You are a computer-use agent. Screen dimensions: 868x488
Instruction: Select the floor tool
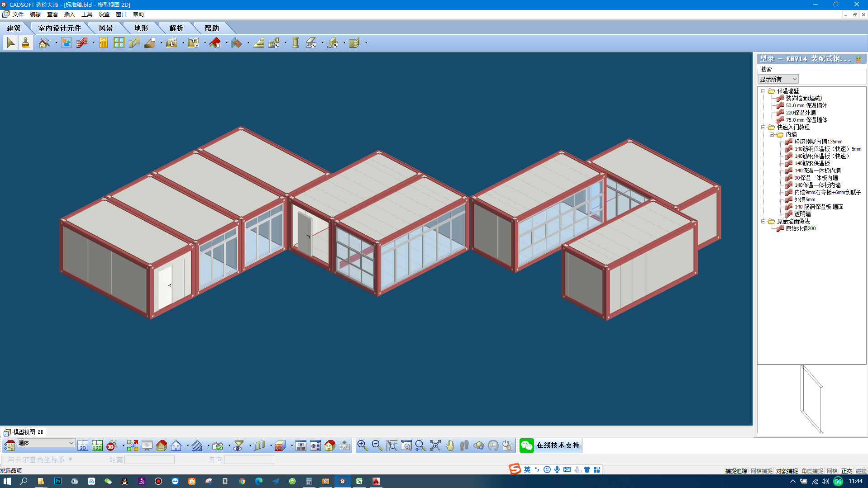[150, 43]
